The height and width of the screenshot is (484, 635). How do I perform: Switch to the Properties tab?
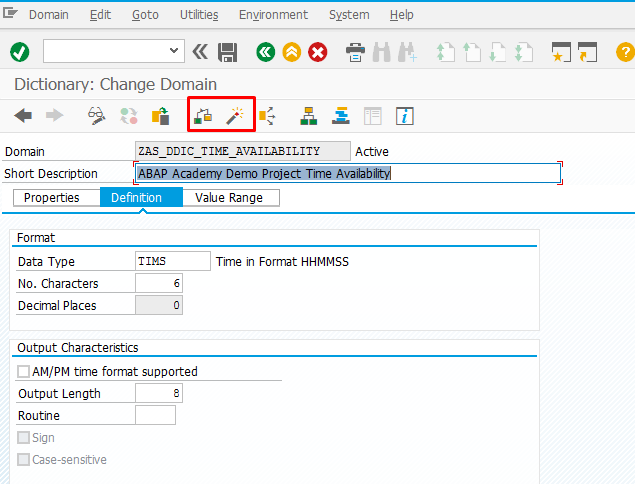pyautogui.click(x=57, y=198)
